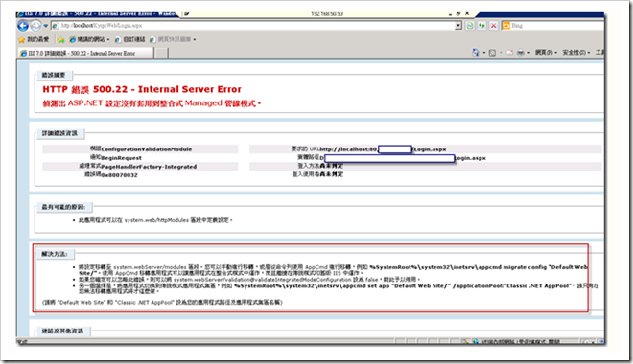The height and width of the screenshot is (364, 633).
Task: Select the Feeds icon in the command bar
Action: coord(492,53)
